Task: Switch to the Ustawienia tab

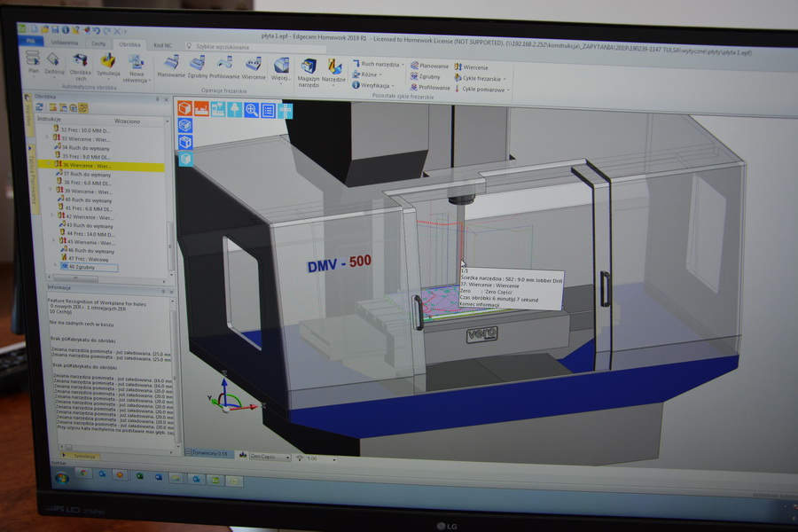Action: [x=64, y=43]
